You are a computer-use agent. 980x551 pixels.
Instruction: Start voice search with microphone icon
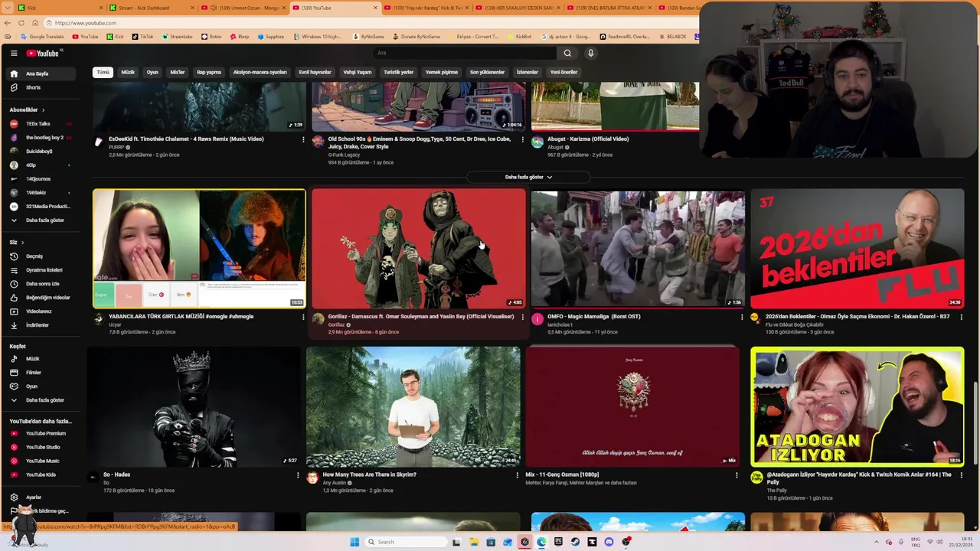(x=590, y=53)
